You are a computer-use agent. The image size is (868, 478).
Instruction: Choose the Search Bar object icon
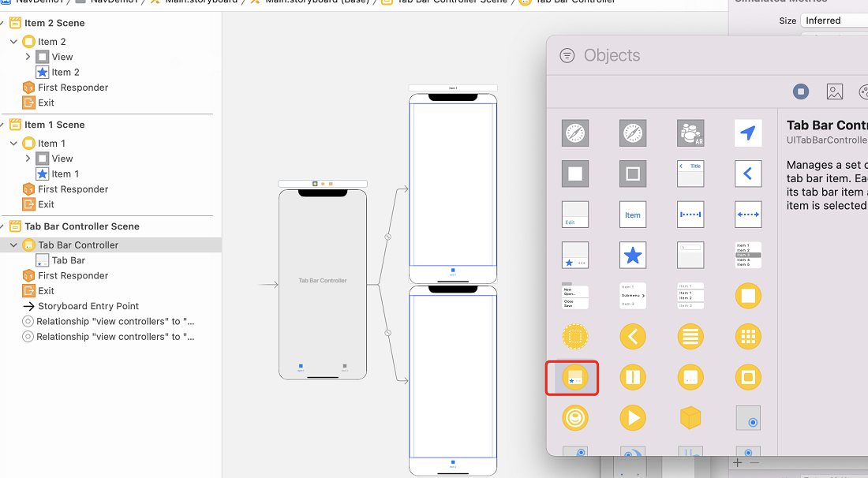[690, 255]
